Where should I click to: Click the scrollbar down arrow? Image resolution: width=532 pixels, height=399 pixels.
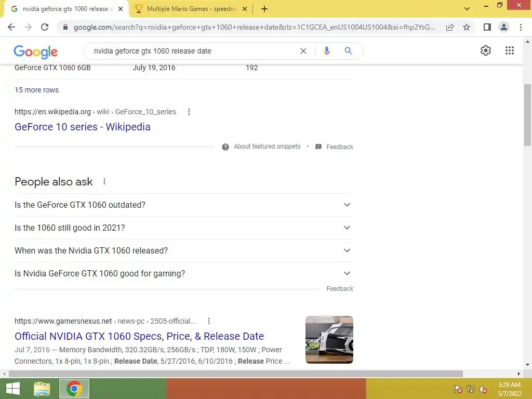tap(527, 365)
